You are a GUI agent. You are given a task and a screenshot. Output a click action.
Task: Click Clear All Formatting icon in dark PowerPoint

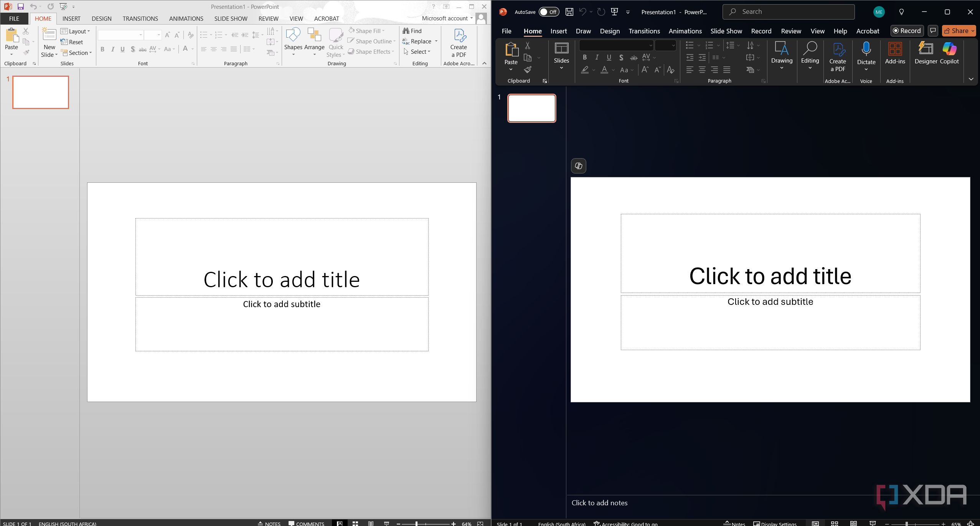(x=670, y=70)
